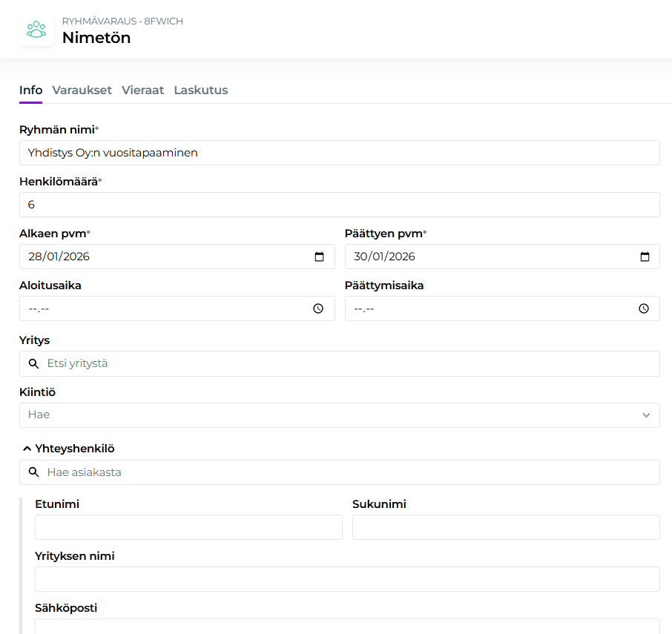Click clock icon in Aloitusaika field
Screen dimensions: 672x634
point(318,308)
